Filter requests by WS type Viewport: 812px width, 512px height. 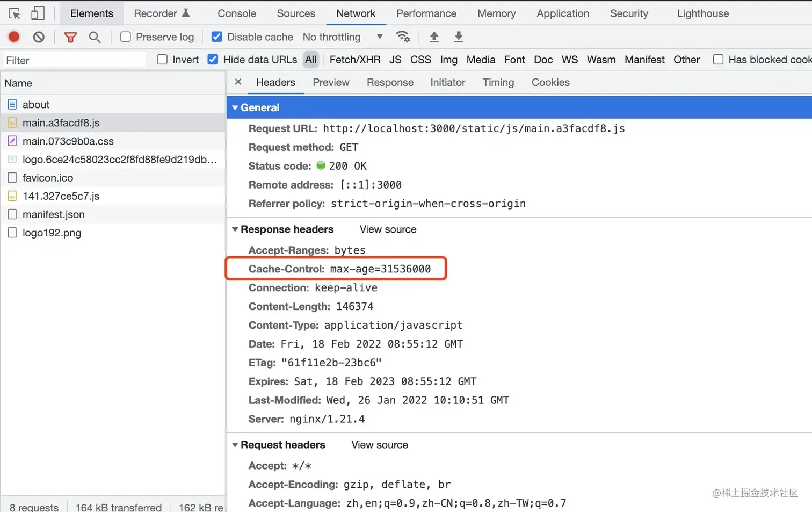tap(570, 60)
